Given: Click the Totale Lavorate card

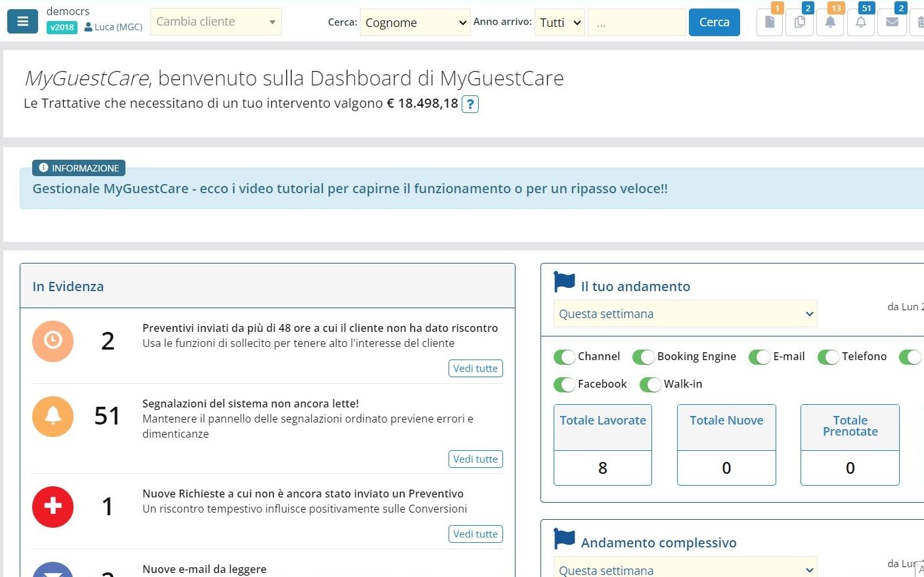Looking at the screenshot, I should [603, 445].
